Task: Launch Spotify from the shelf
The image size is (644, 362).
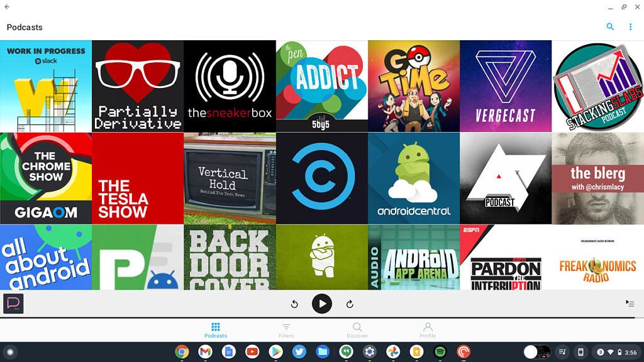Action: click(440, 352)
